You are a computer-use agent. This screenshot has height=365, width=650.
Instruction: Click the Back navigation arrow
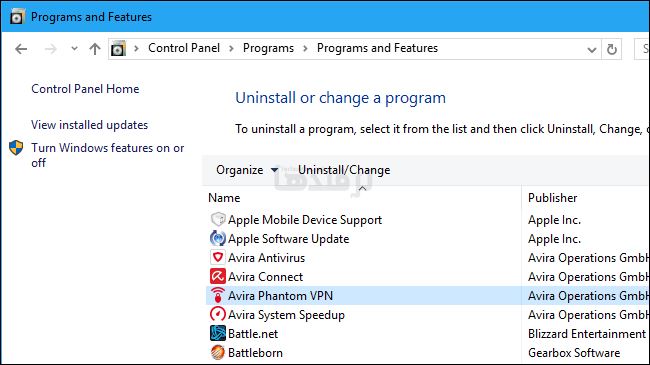tap(21, 49)
